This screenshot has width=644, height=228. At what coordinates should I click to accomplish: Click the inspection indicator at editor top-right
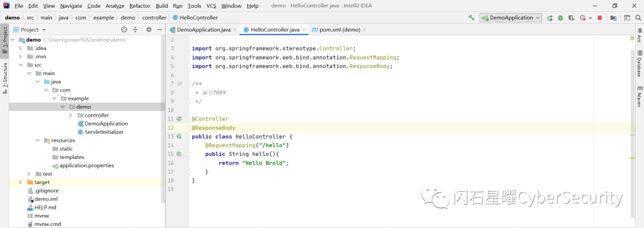click(x=632, y=38)
